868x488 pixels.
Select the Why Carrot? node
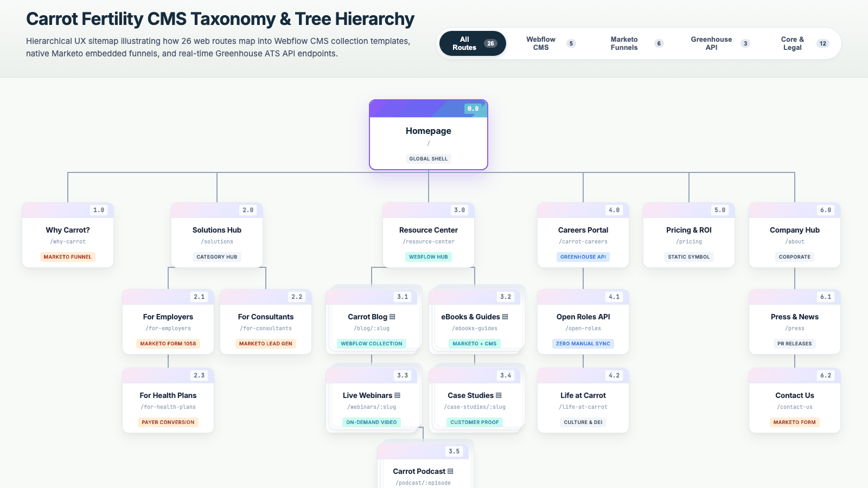(x=68, y=235)
